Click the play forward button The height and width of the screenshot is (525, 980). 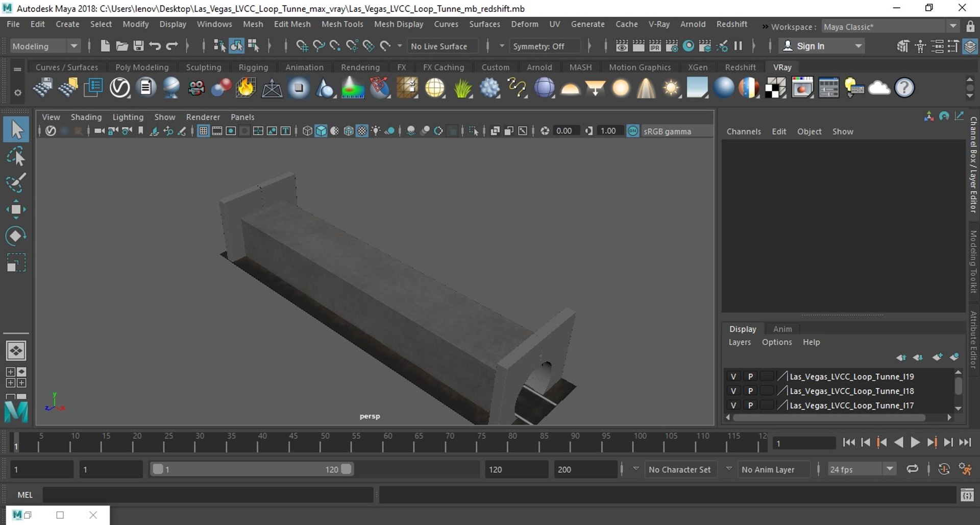click(x=915, y=443)
